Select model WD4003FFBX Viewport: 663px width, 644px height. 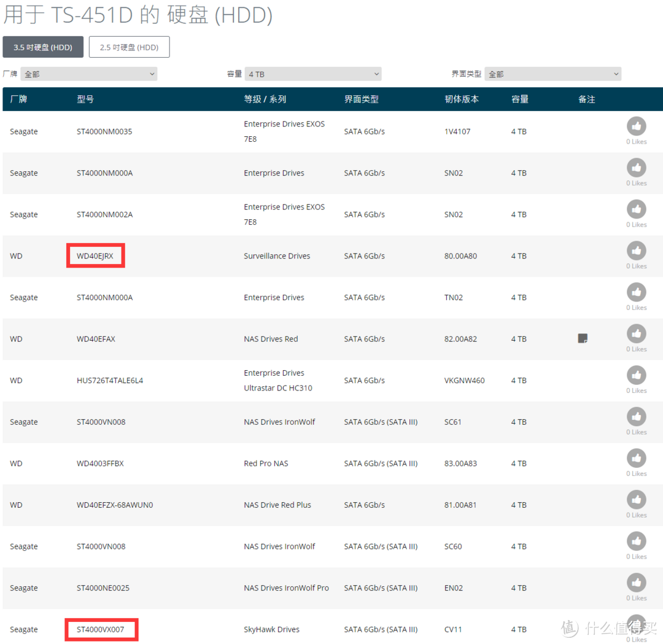click(100, 464)
